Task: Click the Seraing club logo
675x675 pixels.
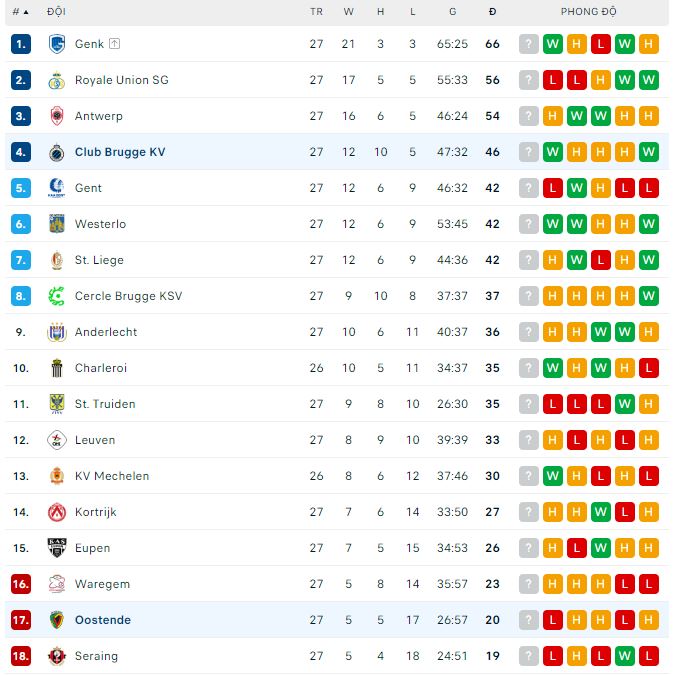Action: pos(56,656)
